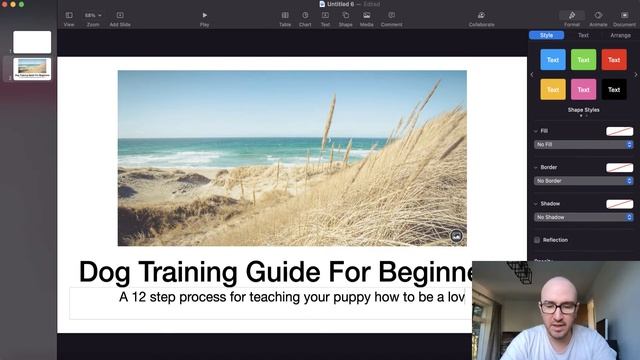Switch to the Text tab
This screenshot has height=360, width=640.
pyautogui.click(x=583, y=36)
